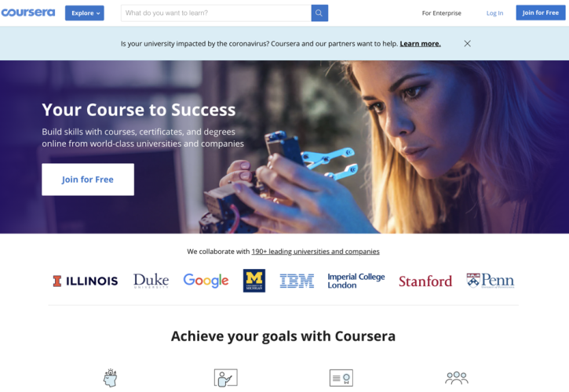Follow the Learn more link in banner

420,44
